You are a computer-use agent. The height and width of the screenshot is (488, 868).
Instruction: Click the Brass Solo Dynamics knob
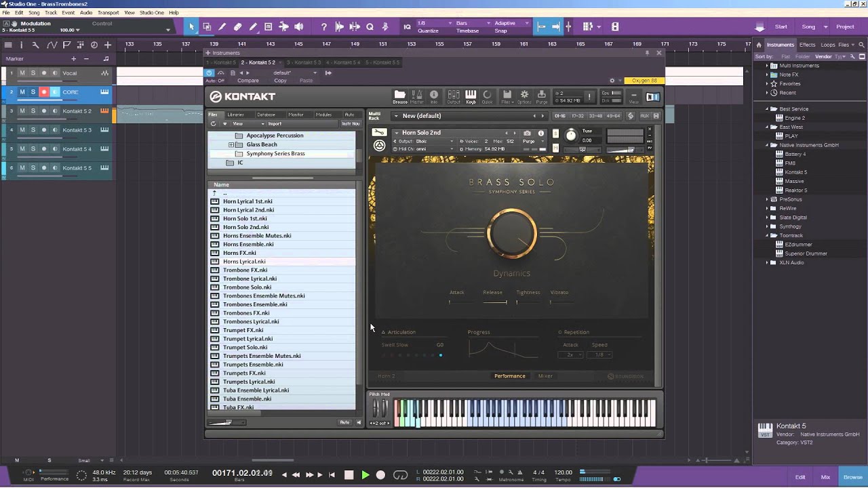pos(511,235)
